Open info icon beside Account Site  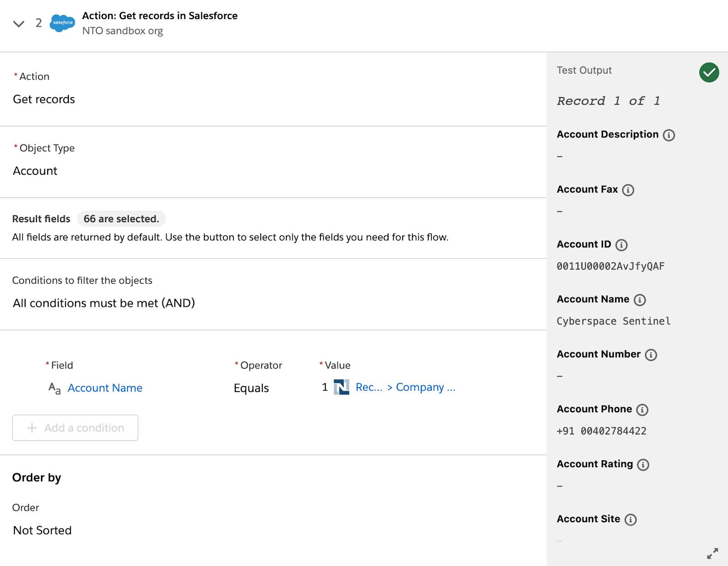631,520
